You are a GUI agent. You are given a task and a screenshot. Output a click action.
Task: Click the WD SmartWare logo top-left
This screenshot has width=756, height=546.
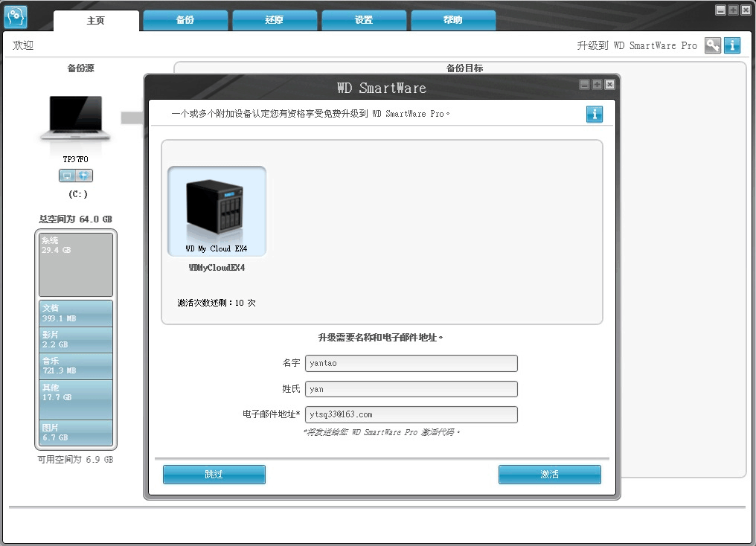coord(15,16)
